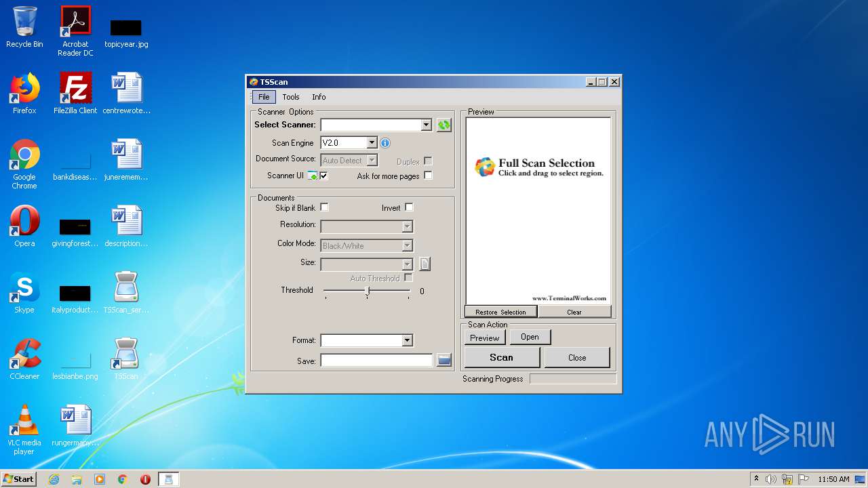Select the description Word document icon
The height and width of the screenshot is (488, 868).
[x=126, y=226]
